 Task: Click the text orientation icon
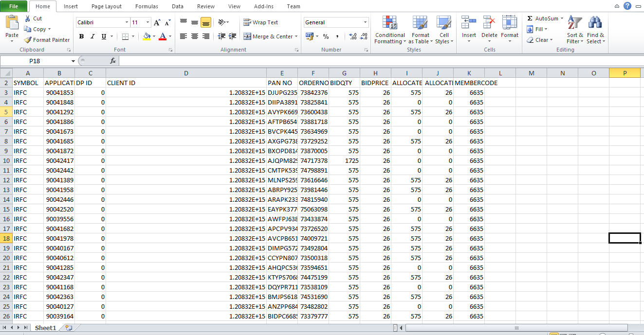point(221,22)
